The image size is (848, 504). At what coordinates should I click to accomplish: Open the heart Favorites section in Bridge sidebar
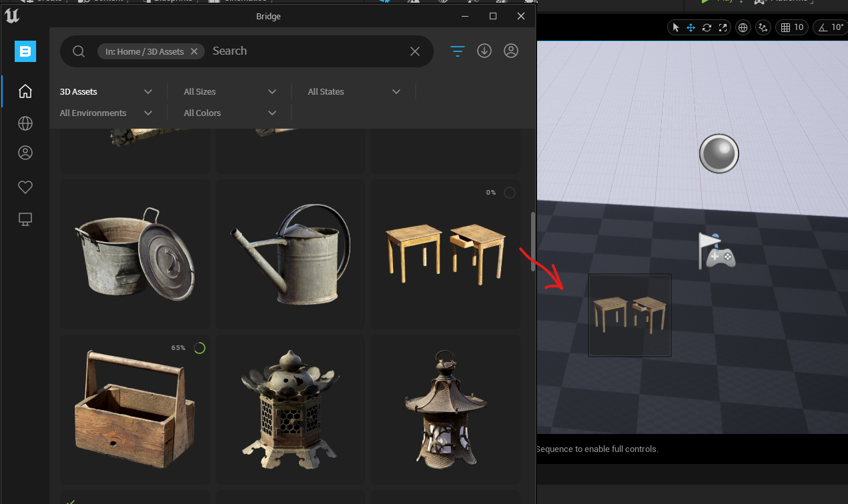pos(25,187)
